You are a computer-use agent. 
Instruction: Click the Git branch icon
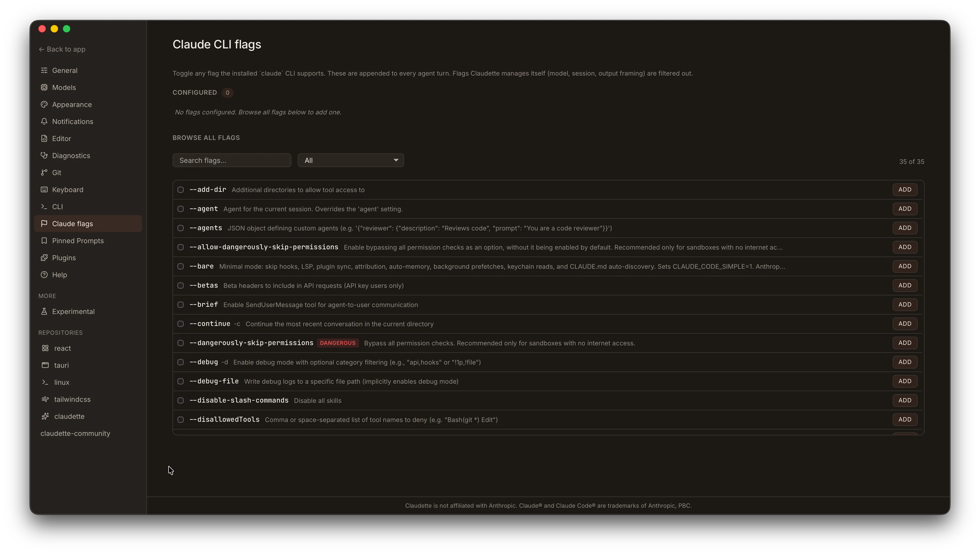pos(44,172)
